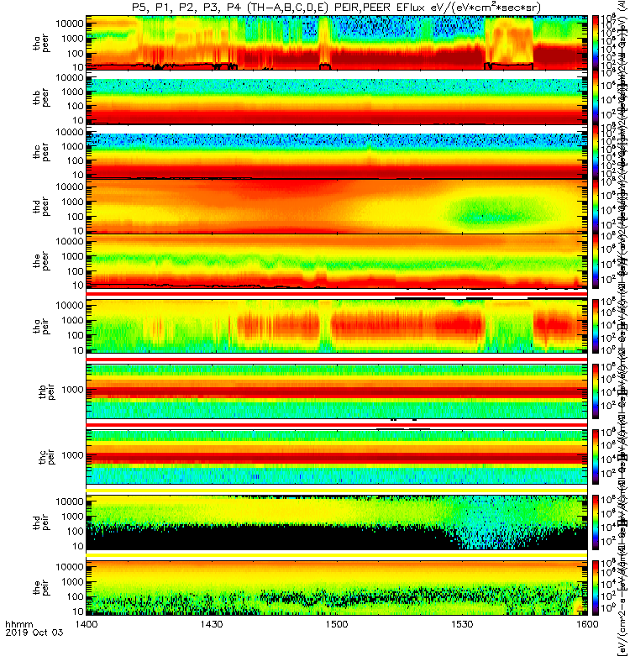Click the color bar beside 'the peer' panel
This screenshot has height=672, width=630.
click(x=596, y=261)
